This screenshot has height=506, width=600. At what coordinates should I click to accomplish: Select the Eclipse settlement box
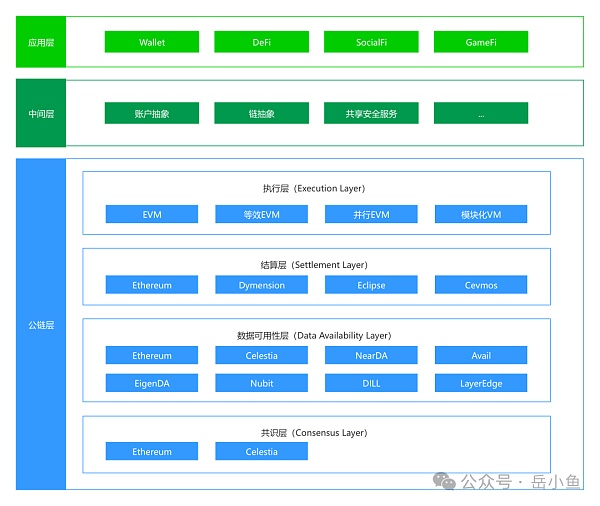tap(371, 285)
